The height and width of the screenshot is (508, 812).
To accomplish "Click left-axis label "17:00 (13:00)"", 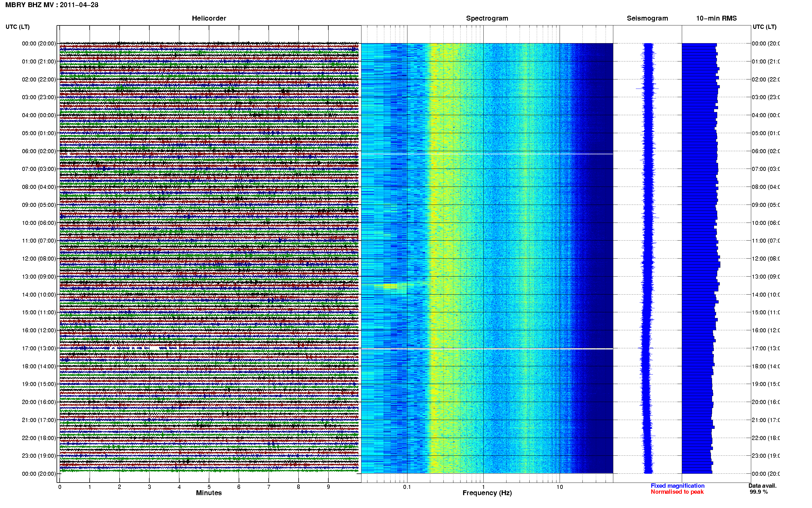I will point(39,348).
